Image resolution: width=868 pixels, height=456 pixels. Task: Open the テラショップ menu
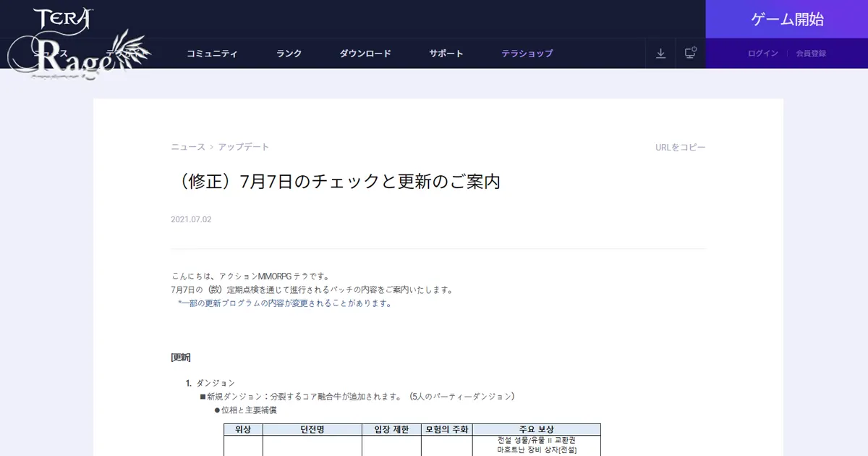coord(526,53)
